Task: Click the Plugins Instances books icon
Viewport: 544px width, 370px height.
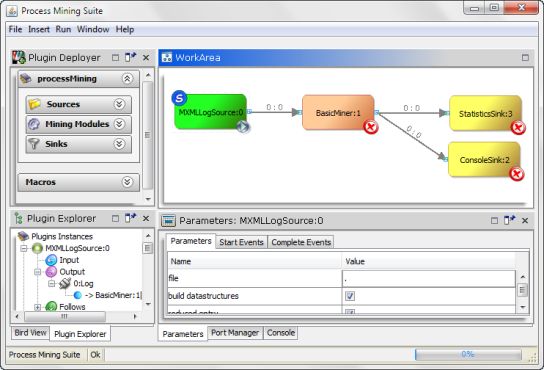Action: (x=23, y=236)
